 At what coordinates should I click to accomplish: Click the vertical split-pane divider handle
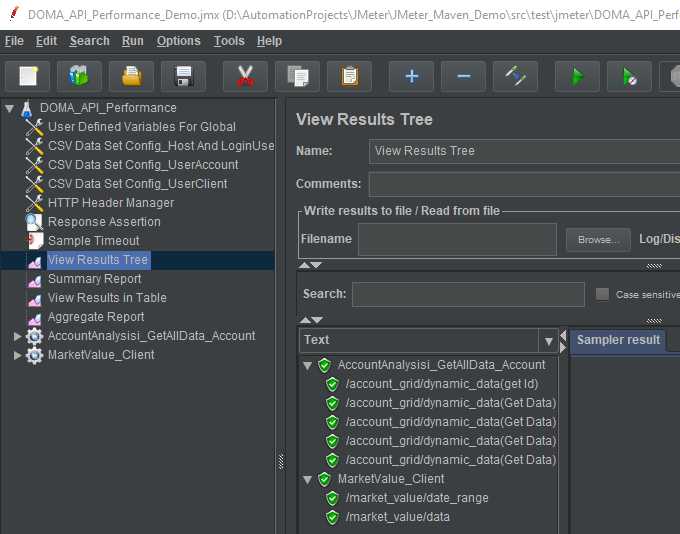click(281, 462)
